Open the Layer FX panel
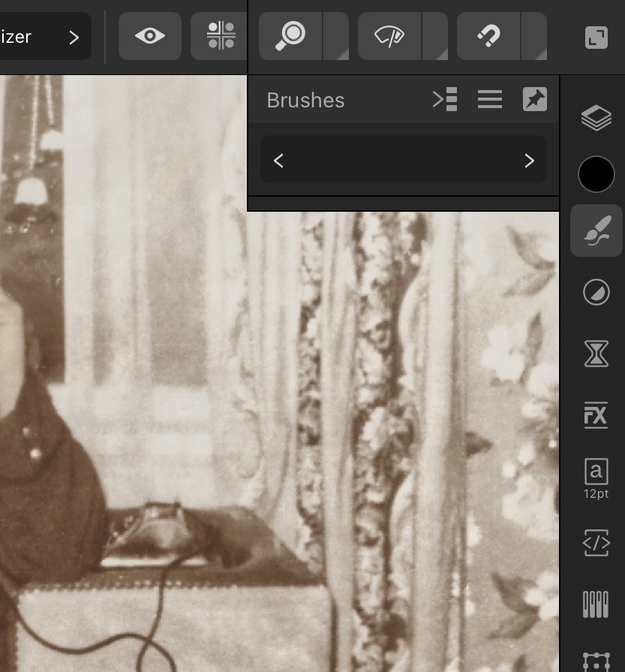Screen dimensions: 625x672 point(596,417)
